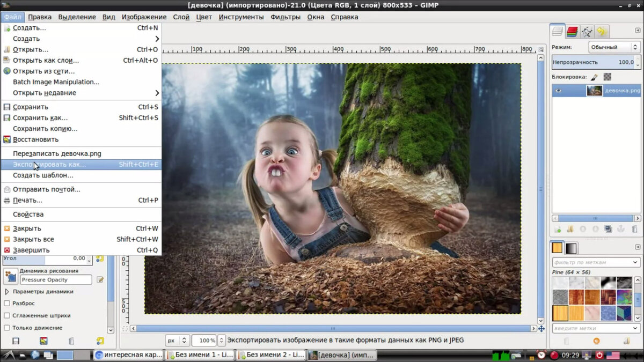Open the Paths tab icon
This screenshot has height=362, width=644.
[587, 32]
